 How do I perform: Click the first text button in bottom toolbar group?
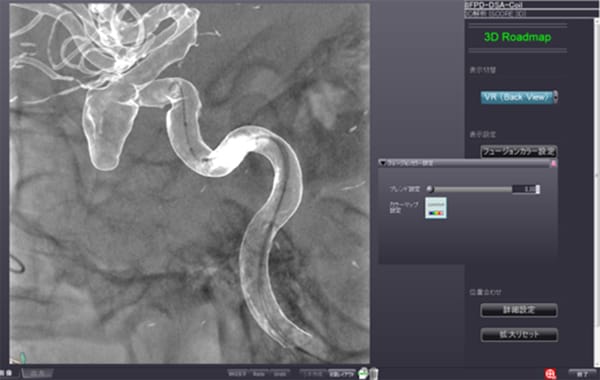[x=237, y=373]
